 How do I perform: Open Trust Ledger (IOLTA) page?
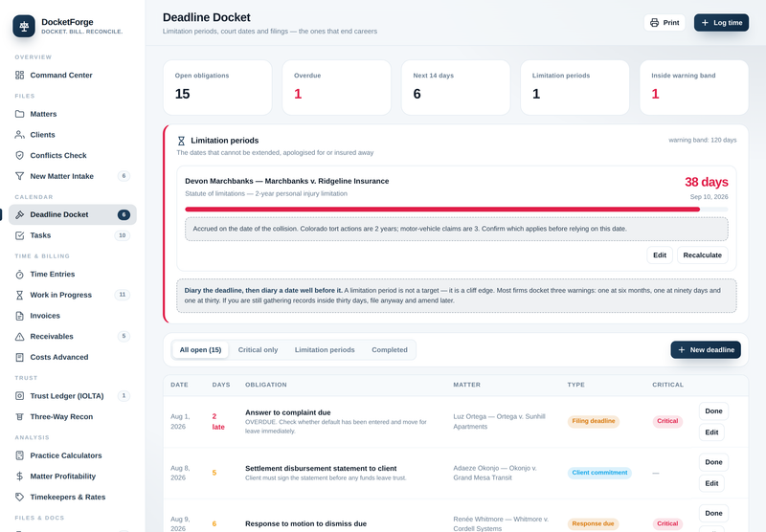click(x=73, y=396)
